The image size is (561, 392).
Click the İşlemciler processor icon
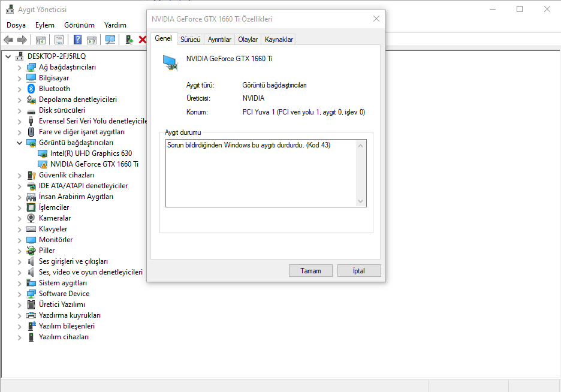tap(31, 207)
